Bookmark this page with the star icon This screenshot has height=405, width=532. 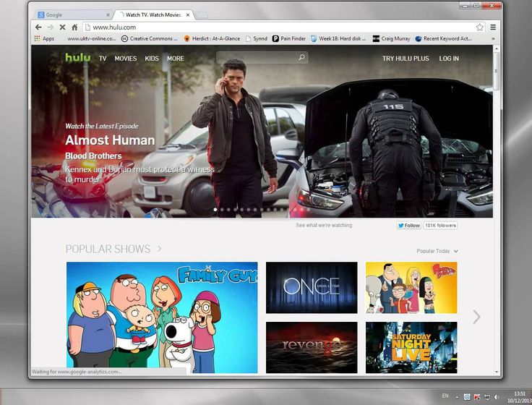point(479,27)
